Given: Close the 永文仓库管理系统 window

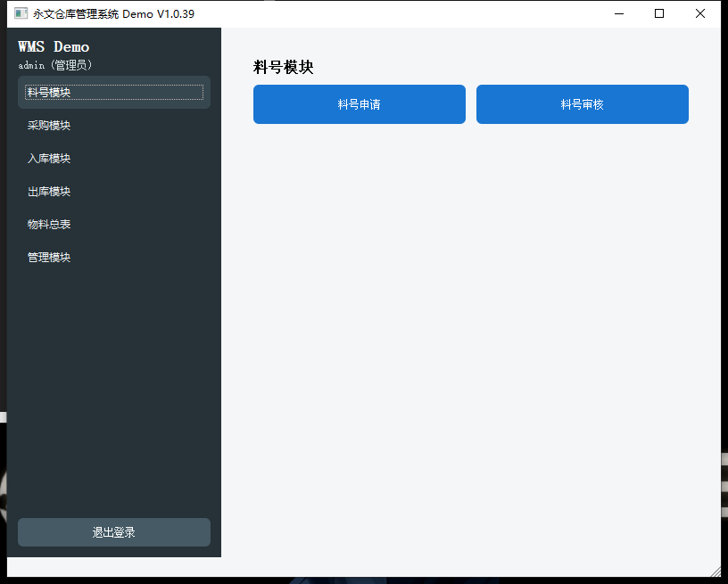Looking at the screenshot, I should [x=700, y=13].
